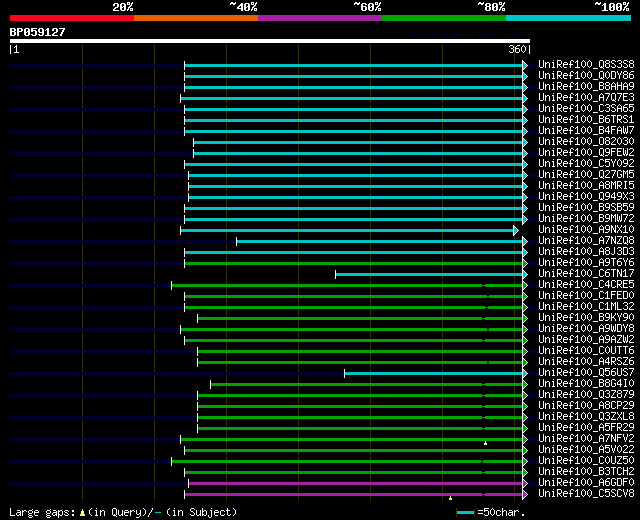
Task: Select label UniRef100_A6GDF0
Action: pos(586,483)
